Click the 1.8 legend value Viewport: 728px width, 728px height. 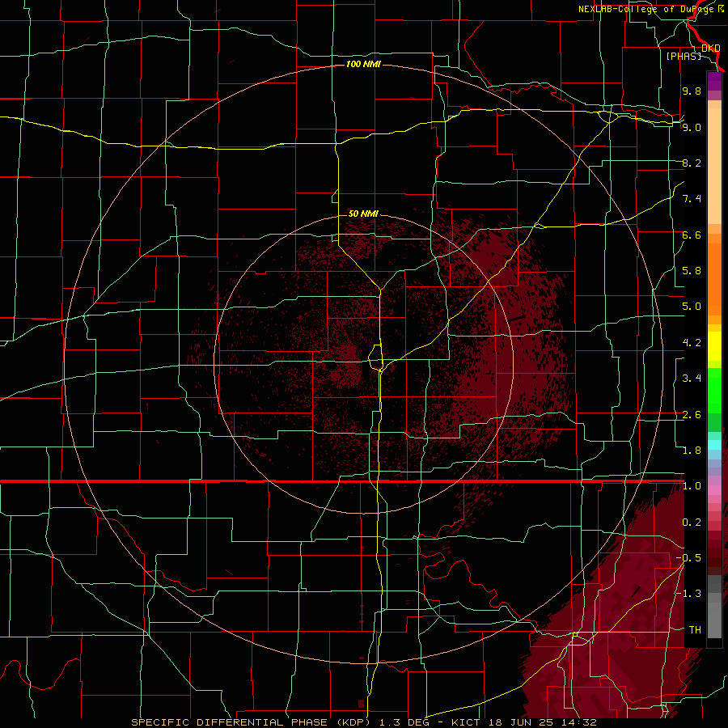coord(692,451)
